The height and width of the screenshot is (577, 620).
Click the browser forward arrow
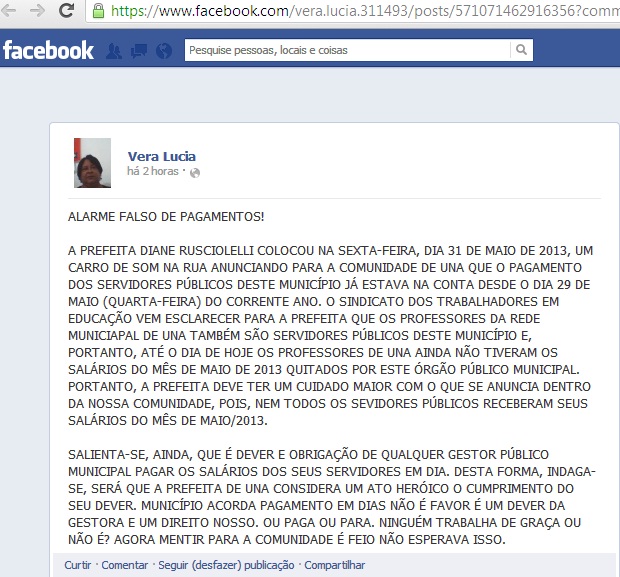pyautogui.click(x=38, y=11)
